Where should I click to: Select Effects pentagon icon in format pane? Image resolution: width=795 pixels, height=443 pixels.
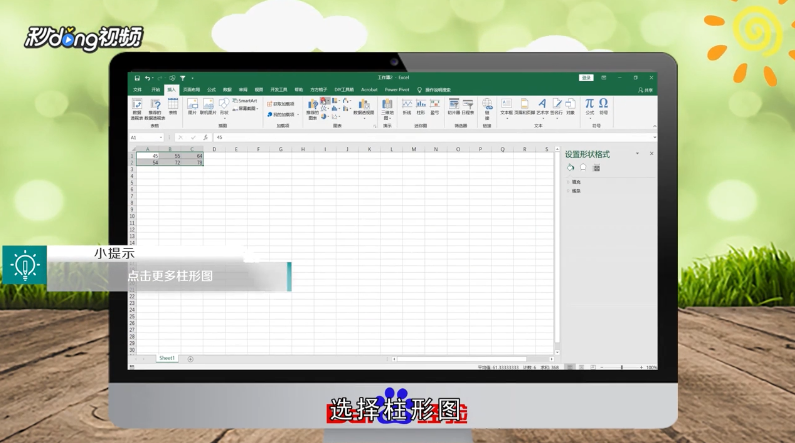(583, 168)
